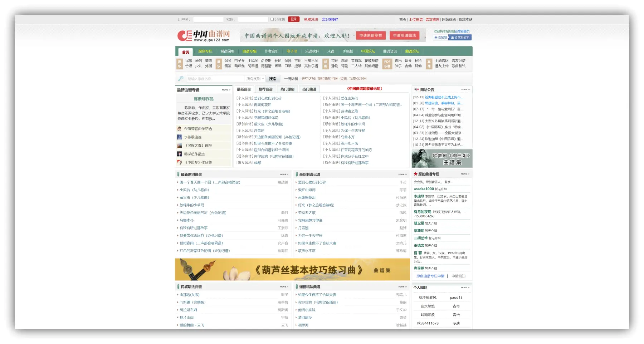Open 小风铃（幼儿歌曲） in 最新原创曲谱
Viewport: 644px width, 344px height.
click(194, 190)
